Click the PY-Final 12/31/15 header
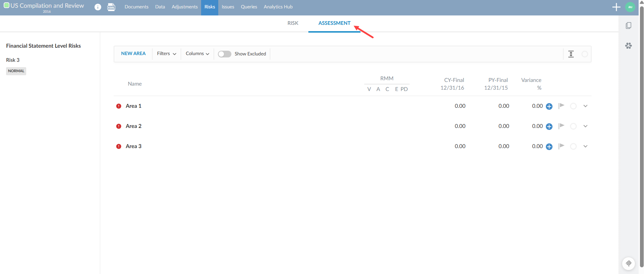Image resolution: width=644 pixels, height=274 pixels. pos(496,84)
